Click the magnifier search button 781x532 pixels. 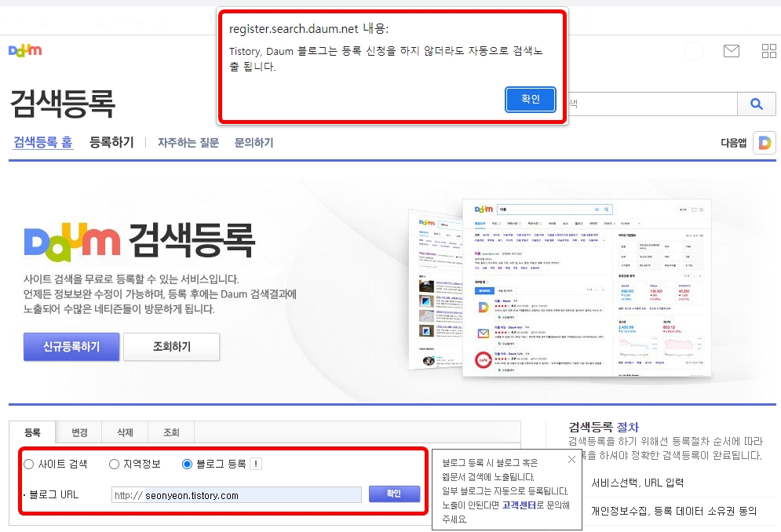756,104
